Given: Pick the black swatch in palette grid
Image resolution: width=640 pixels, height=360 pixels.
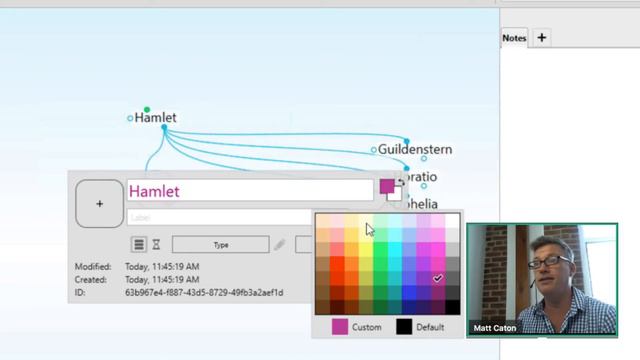Looking at the screenshot, I should coord(452,307).
